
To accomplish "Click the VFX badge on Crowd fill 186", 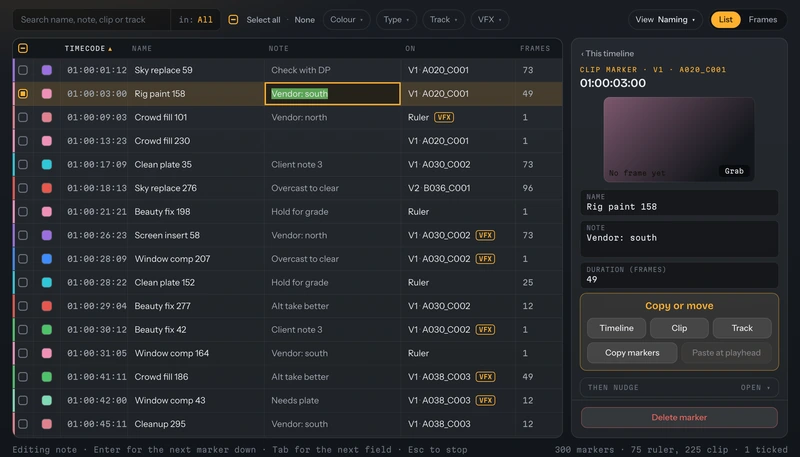I will pos(485,377).
